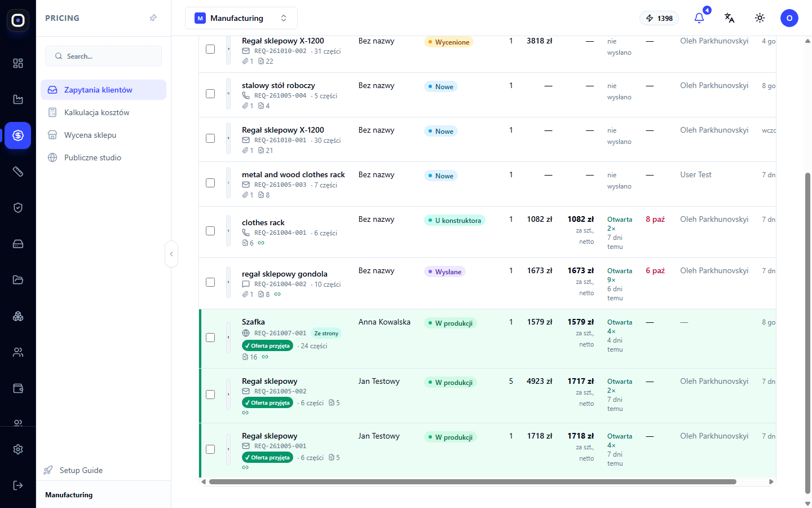Check the REQ-261005-001 row checkbox

tap(210, 449)
